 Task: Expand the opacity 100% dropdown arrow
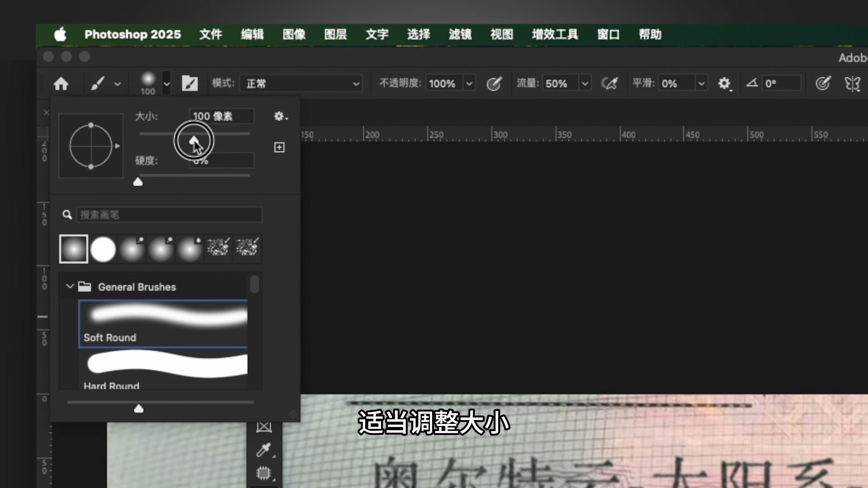point(469,84)
